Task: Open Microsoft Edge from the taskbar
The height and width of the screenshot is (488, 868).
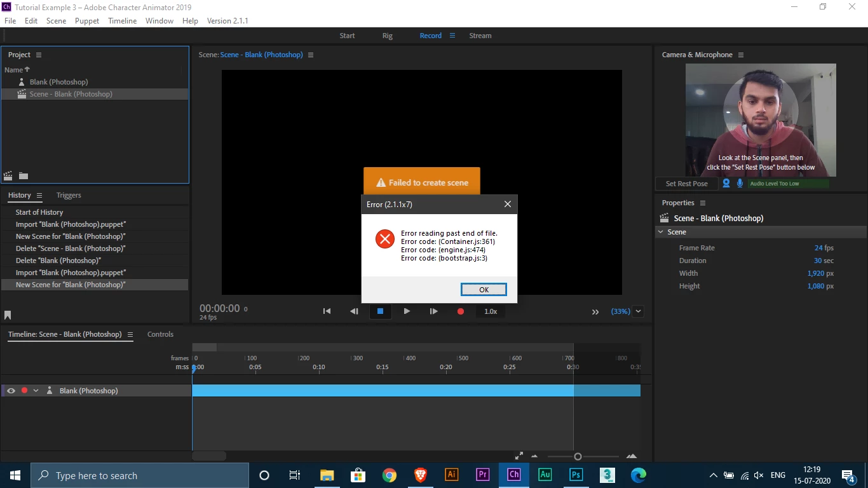Action: pyautogui.click(x=639, y=475)
